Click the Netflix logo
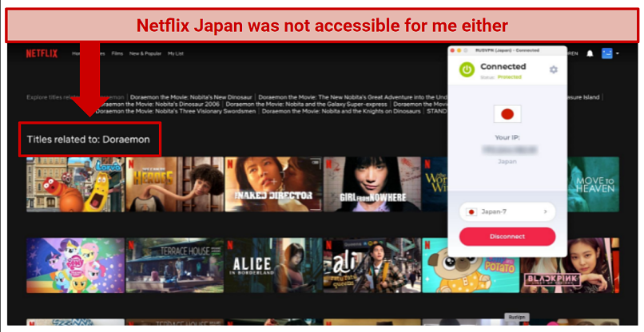This screenshot has width=644, height=332. click(x=42, y=53)
